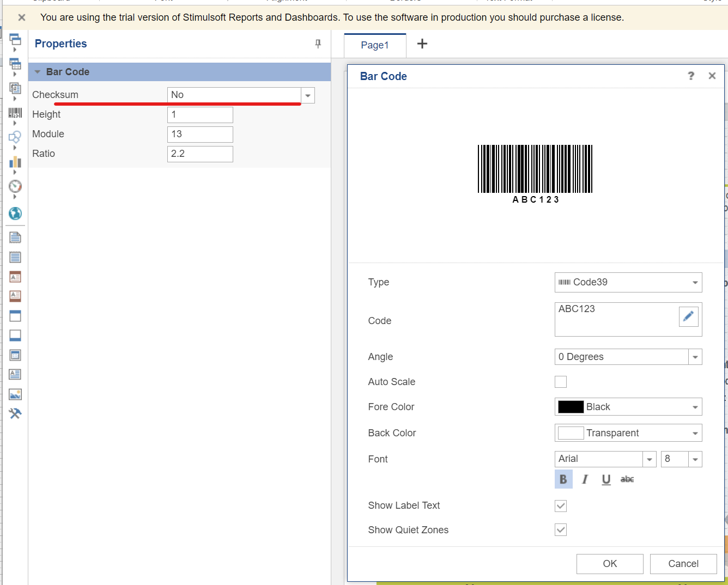The image size is (728, 585).
Task: Toggle bold font style
Action: pyautogui.click(x=563, y=479)
